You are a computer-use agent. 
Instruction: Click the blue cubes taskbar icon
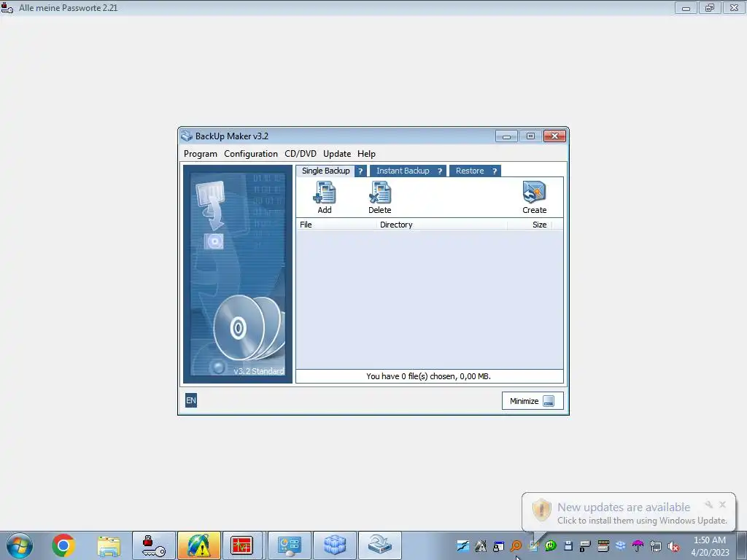334,545
